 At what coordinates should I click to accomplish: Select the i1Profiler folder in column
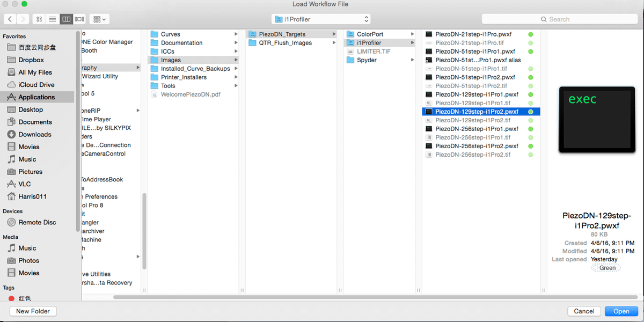380,43
